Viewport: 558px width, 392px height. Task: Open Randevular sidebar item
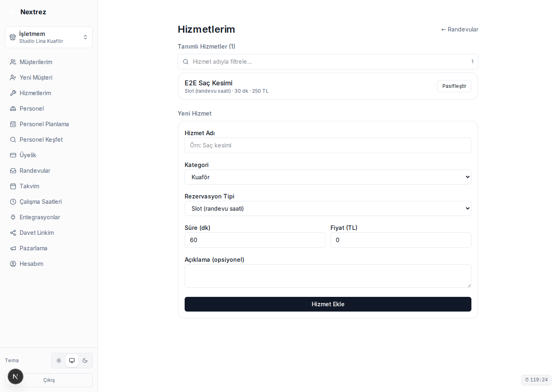pyautogui.click(x=49, y=171)
